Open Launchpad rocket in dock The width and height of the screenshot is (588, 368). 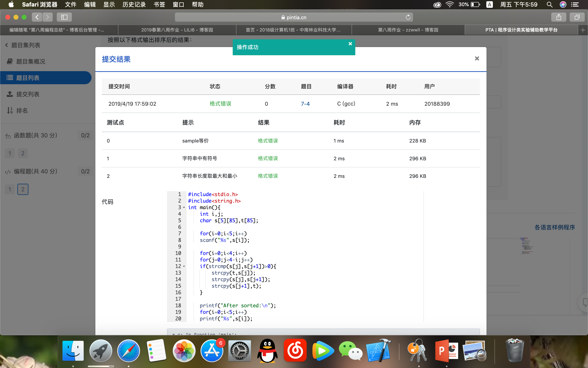click(101, 350)
